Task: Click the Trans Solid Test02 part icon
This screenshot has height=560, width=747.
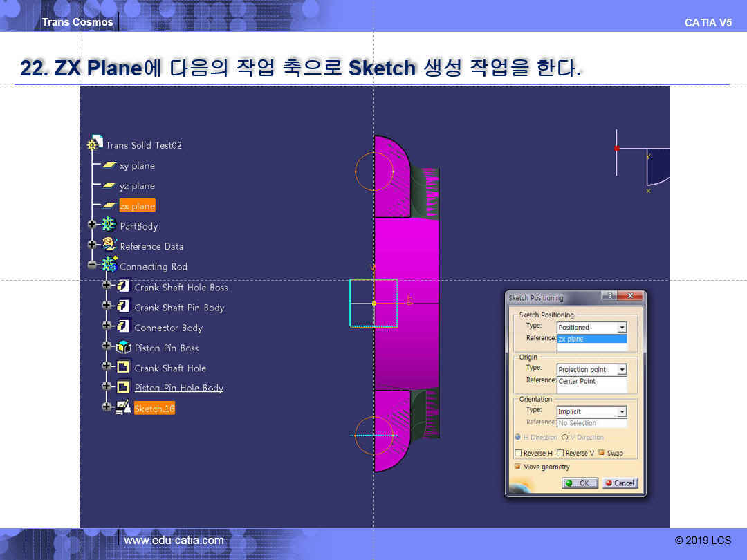Action: coord(95,144)
